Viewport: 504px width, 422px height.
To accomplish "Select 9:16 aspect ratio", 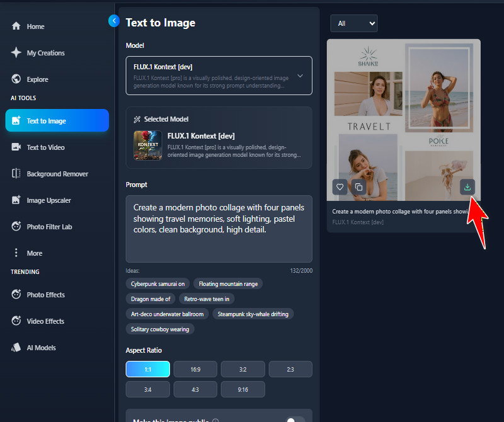I will tap(243, 389).
